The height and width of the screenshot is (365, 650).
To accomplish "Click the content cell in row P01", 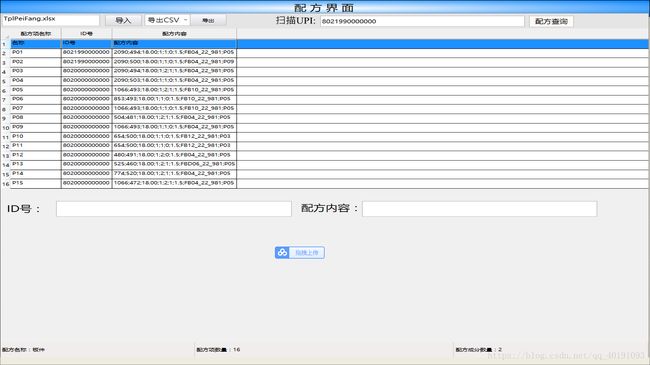I will [x=174, y=53].
